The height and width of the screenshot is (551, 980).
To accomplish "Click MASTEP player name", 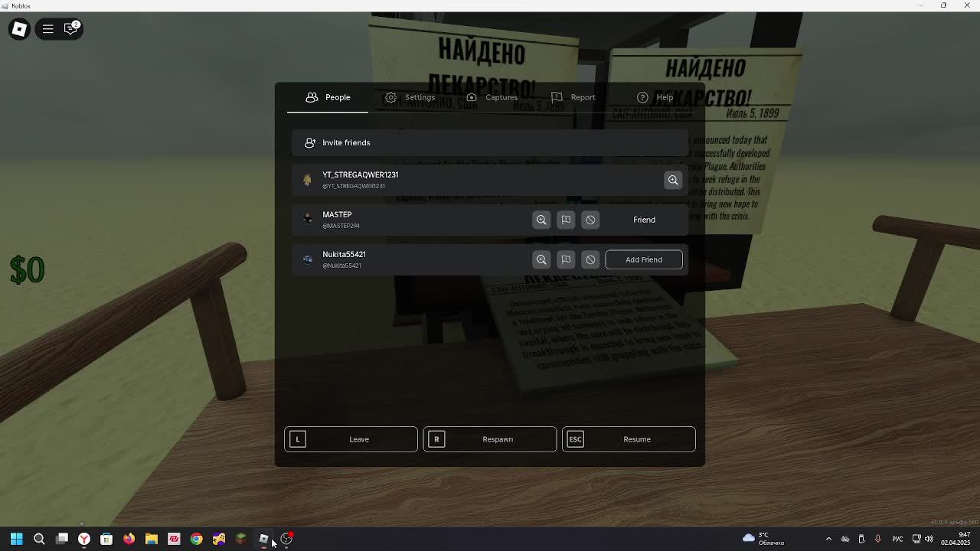I will [337, 214].
